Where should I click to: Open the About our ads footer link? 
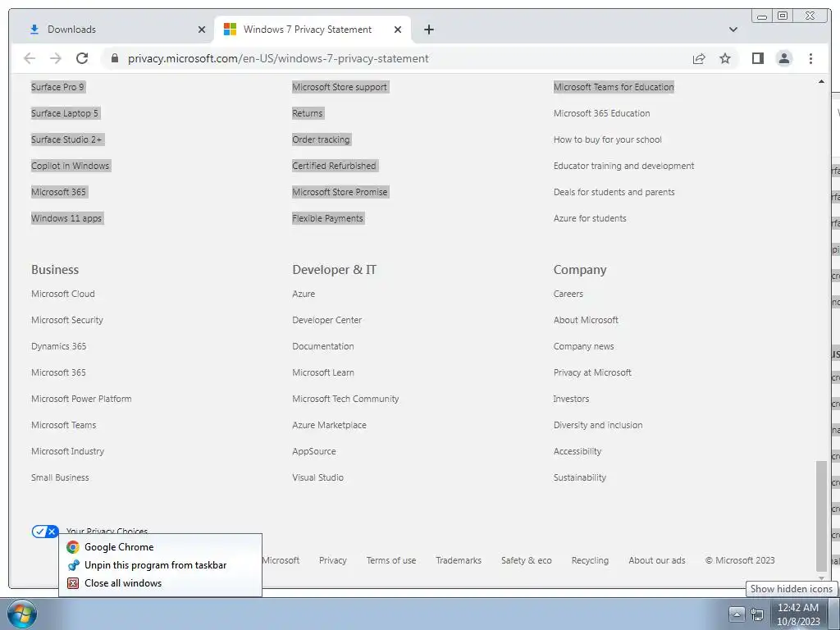[657, 560]
